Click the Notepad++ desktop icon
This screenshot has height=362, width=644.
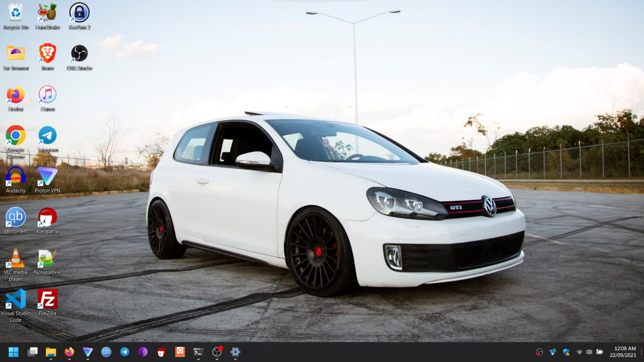tap(47, 258)
